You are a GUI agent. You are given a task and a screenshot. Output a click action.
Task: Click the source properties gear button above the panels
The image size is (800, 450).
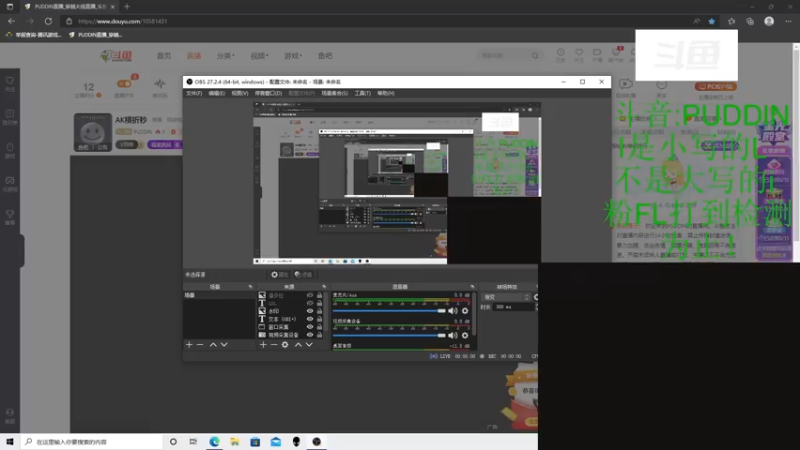point(279,274)
